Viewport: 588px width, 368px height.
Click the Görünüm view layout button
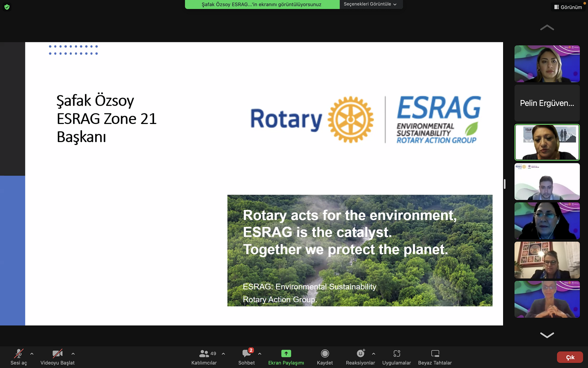point(568,7)
